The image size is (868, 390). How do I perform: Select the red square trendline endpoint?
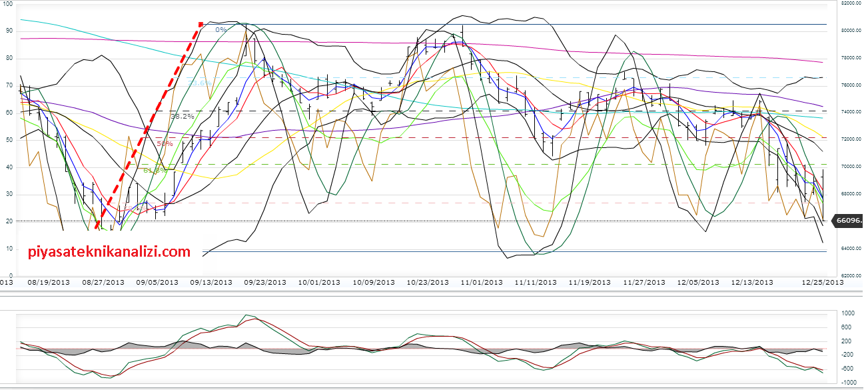[201, 25]
